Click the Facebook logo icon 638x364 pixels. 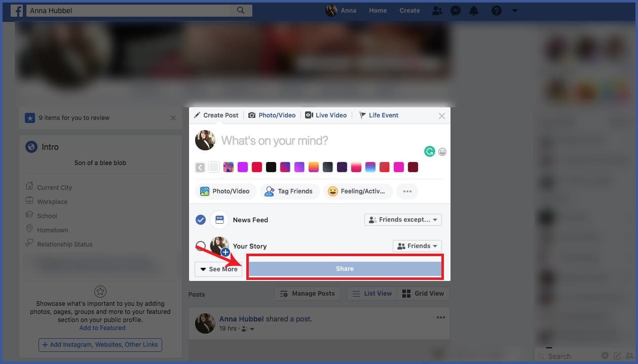16,11
